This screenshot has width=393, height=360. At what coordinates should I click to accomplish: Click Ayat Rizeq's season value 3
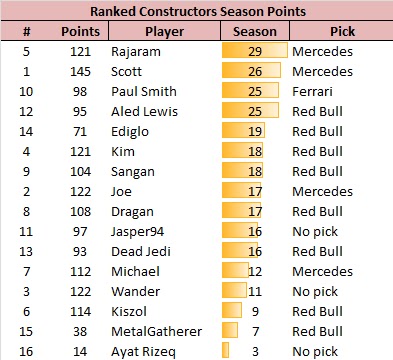(255, 351)
